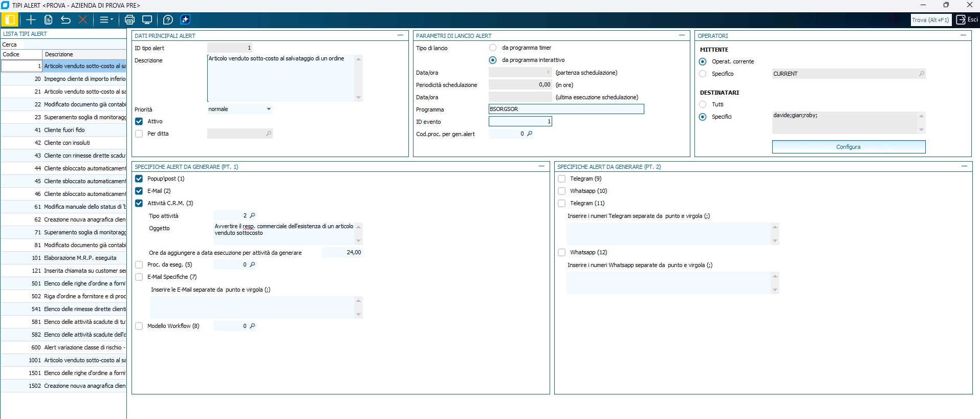Toggle the Attività C.R.M. (3) checkbox

click(x=139, y=203)
